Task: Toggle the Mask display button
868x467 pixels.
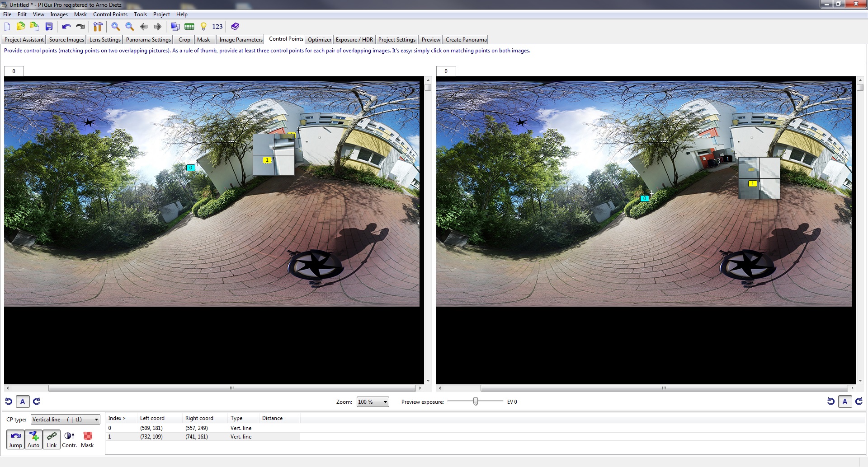Action: [87, 439]
